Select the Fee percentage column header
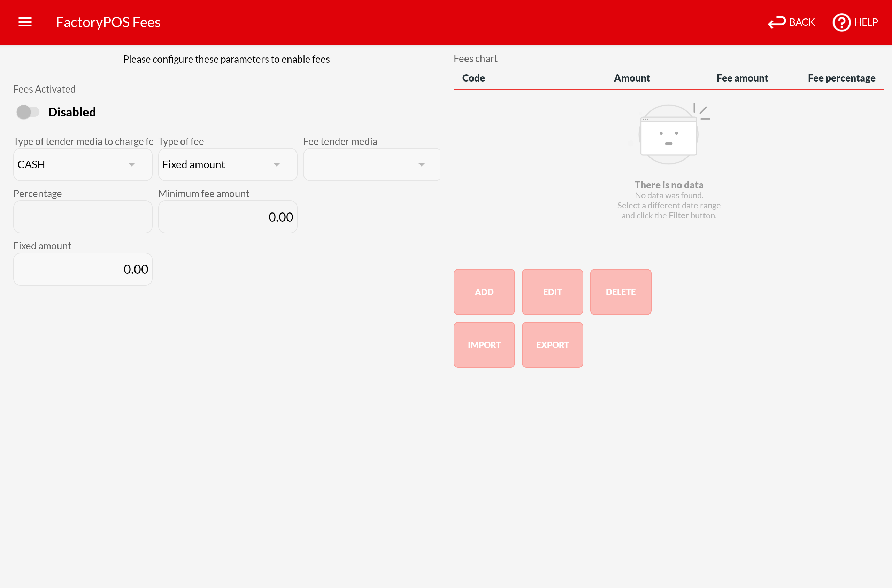Screen dimensions: 892x588 [x=841, y=78]
